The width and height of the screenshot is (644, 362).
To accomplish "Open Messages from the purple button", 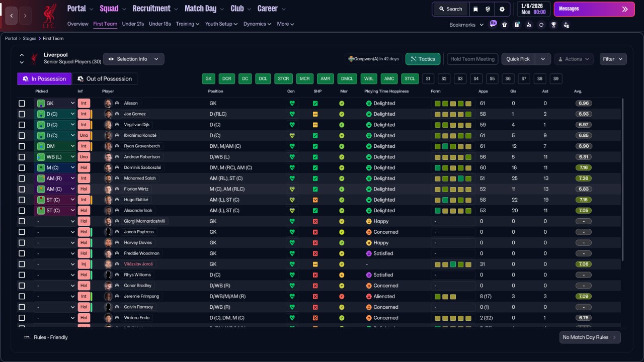I will 593,9.
